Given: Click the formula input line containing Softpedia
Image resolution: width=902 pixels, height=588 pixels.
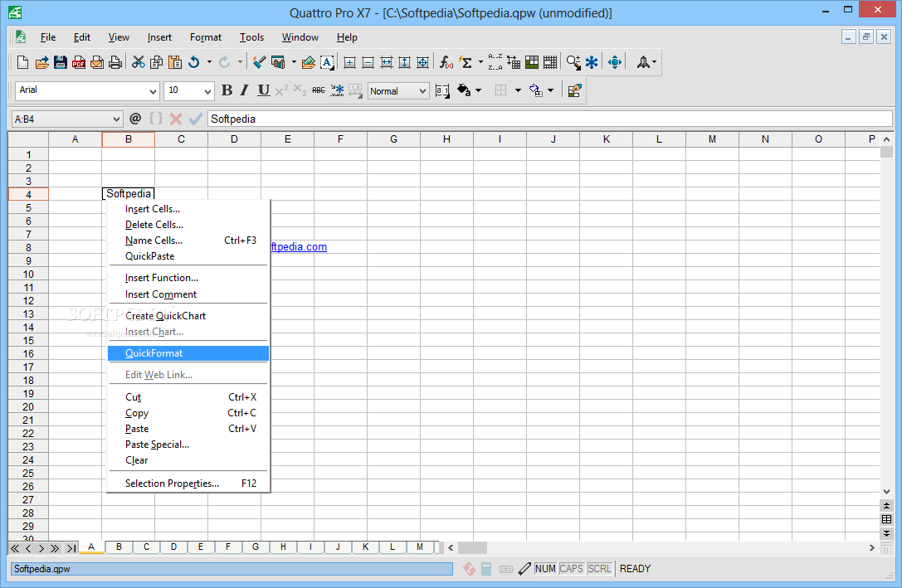Looking at the screenshot, I should tap(549, 119).
